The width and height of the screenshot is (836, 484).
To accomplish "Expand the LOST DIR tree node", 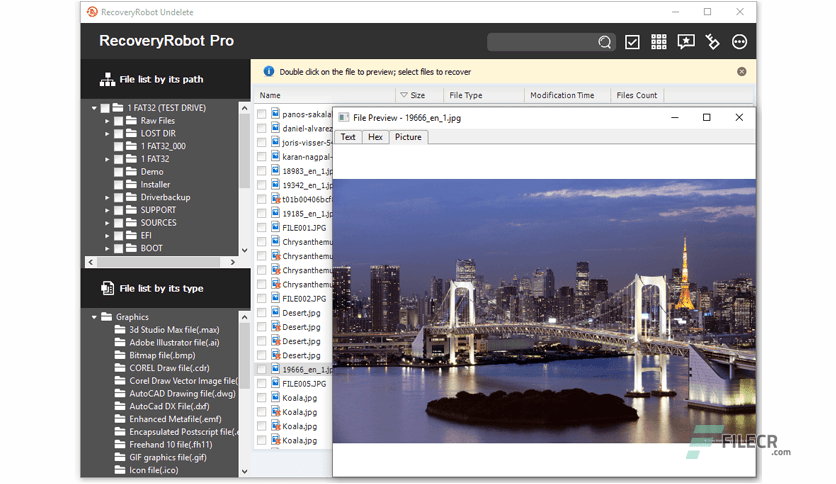I will pos(107,134).
